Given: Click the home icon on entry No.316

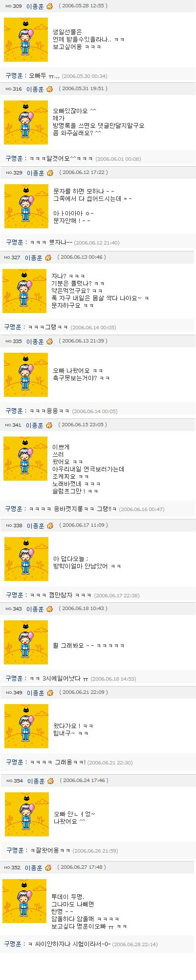Looking at the screenshot, I should point(49,89).
